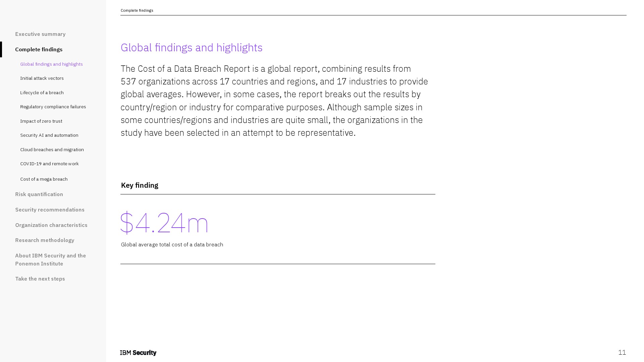Navigate to Security recommendations section

point(50,210)
